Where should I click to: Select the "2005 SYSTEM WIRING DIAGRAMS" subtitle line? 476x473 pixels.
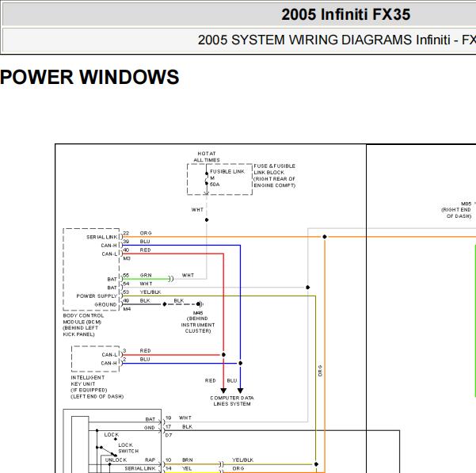[x=337, y=40]
